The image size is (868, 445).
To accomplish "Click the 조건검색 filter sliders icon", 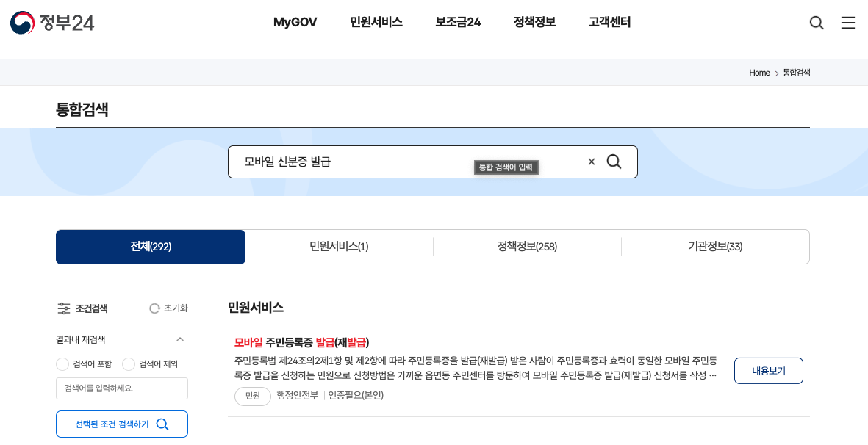I will 63,308.
